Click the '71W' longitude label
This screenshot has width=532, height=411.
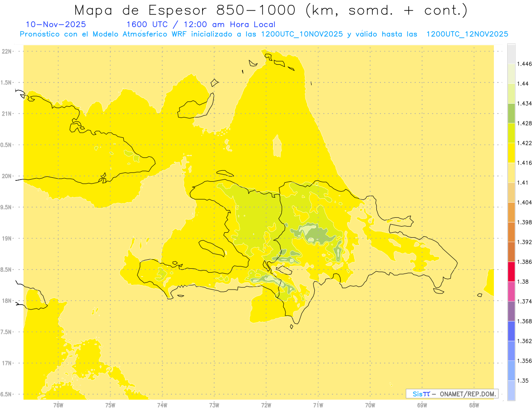tap(318, 405)
